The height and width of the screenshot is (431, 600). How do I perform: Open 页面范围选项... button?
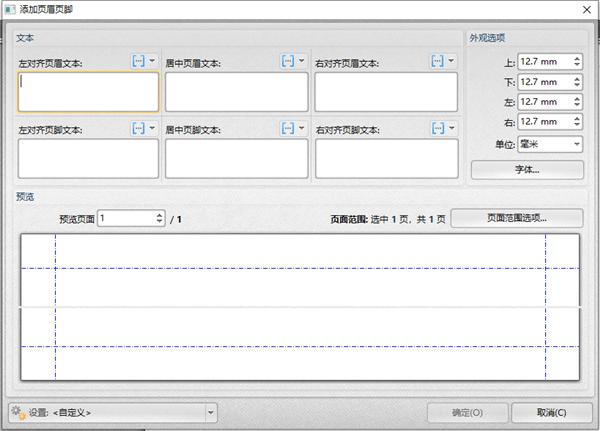click(517, 218)
